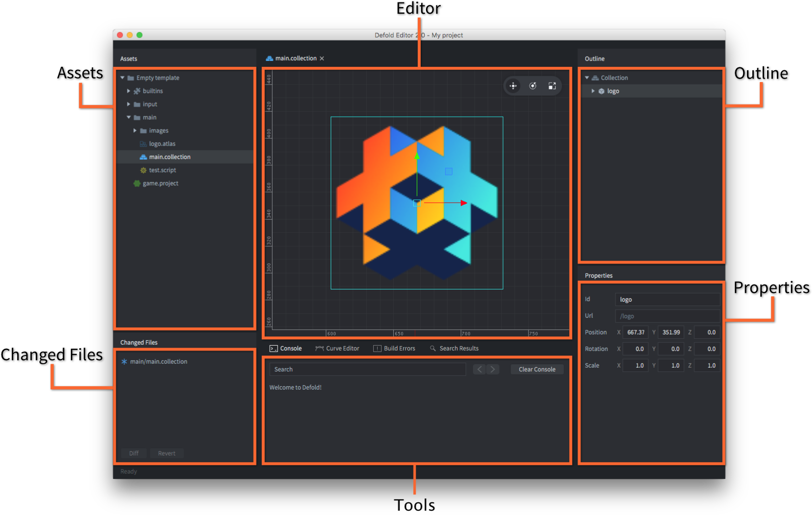Click the asterisk icon beside main/main.collection
Viewport: 812px width, 518px height.
tap(125, 361)
